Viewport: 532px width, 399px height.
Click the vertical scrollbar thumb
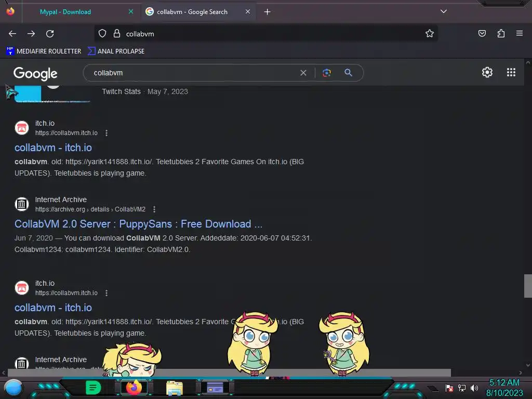click(528, 286)
